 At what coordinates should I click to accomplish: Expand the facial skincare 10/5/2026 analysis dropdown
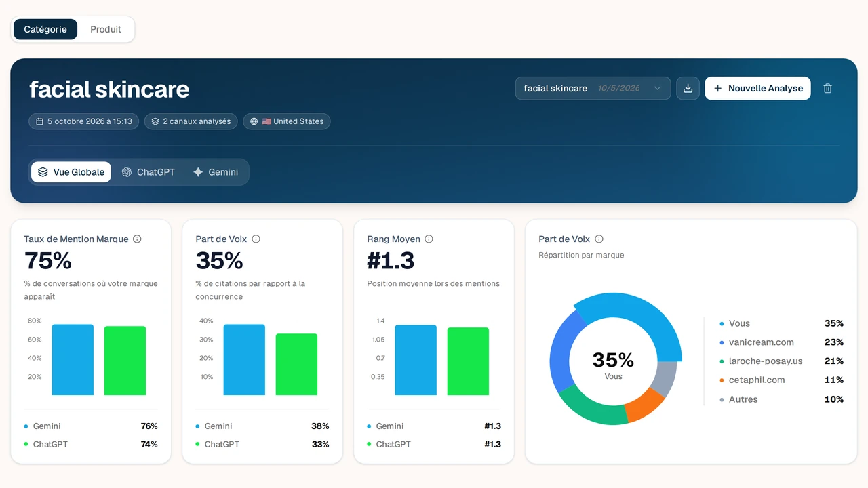[593, 88]
